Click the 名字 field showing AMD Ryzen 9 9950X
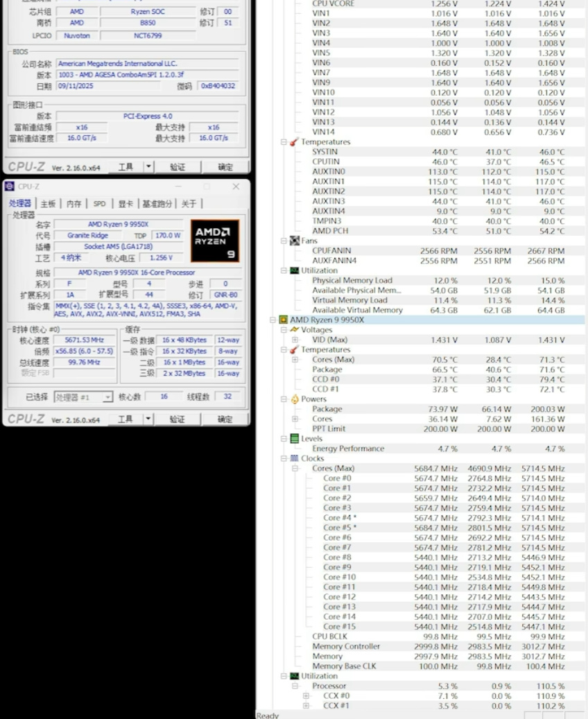Viewport: 588px width, 719px height. [x=119, y=224]
